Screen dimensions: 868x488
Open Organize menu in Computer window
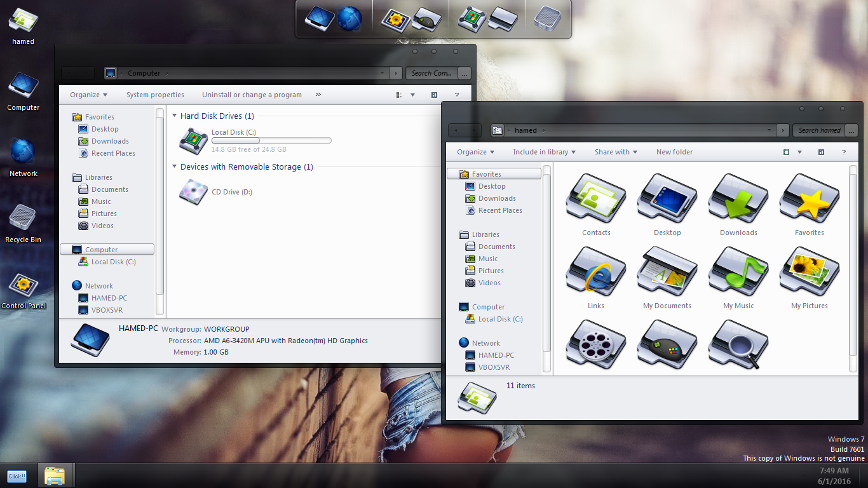(88, 95)
